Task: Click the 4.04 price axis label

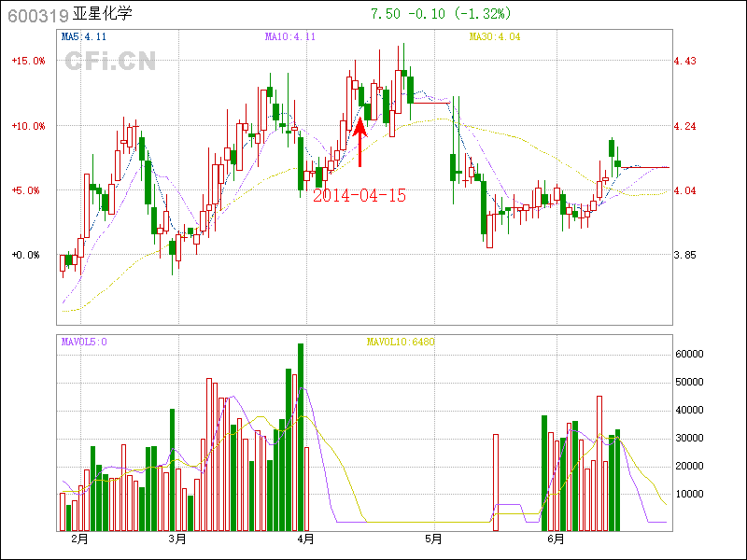Action: pyautogui.click(x=685, y=190)
